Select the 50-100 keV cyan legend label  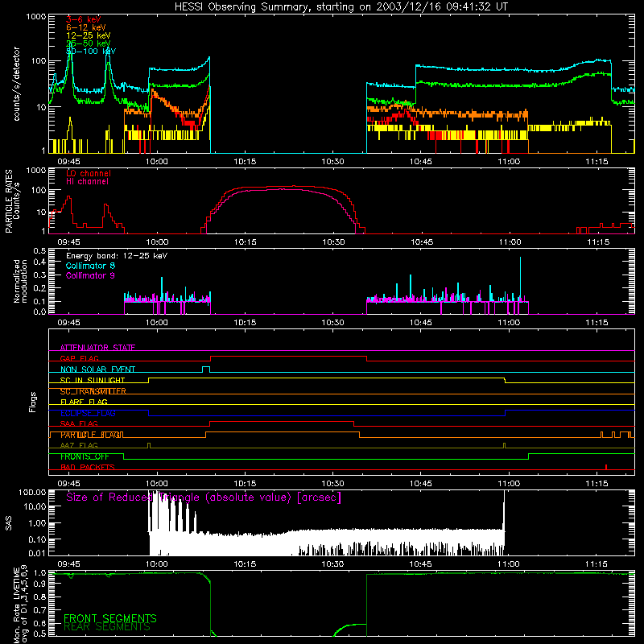[90, 52]
